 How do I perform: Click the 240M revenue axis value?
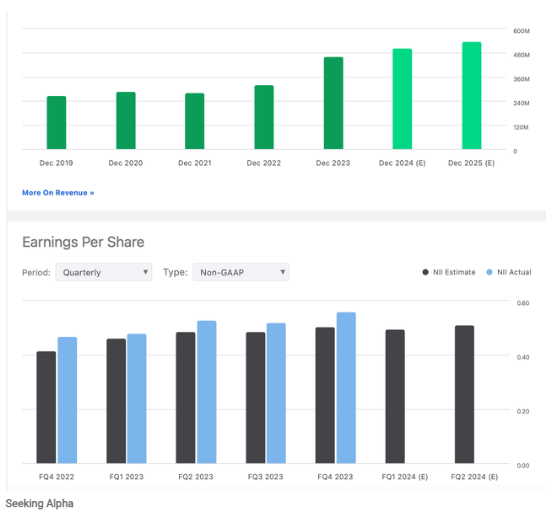(x=521, y=103)
